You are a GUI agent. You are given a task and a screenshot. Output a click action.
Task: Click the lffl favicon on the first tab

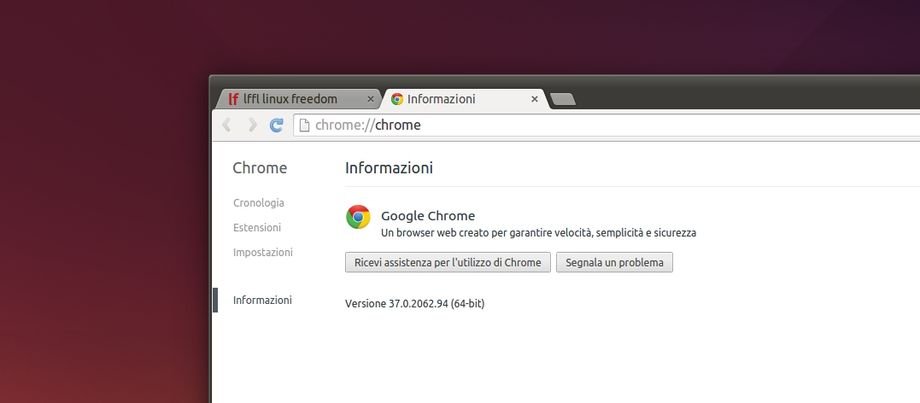tap(234, 99)
